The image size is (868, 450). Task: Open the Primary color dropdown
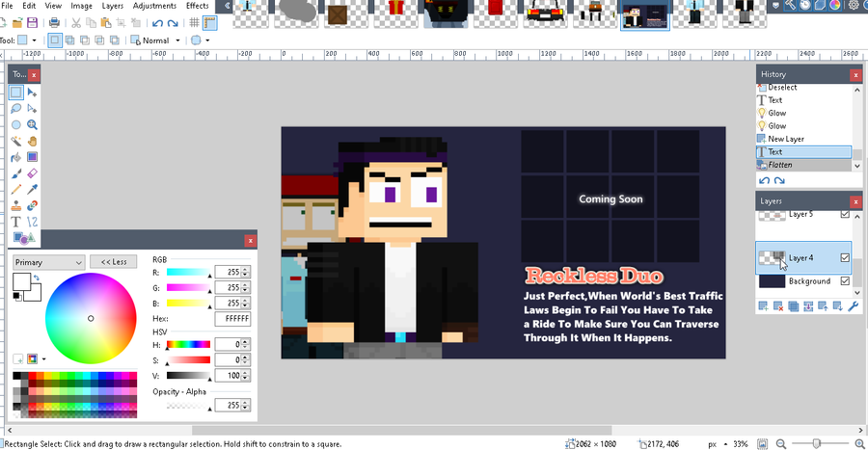pos(49,262)
